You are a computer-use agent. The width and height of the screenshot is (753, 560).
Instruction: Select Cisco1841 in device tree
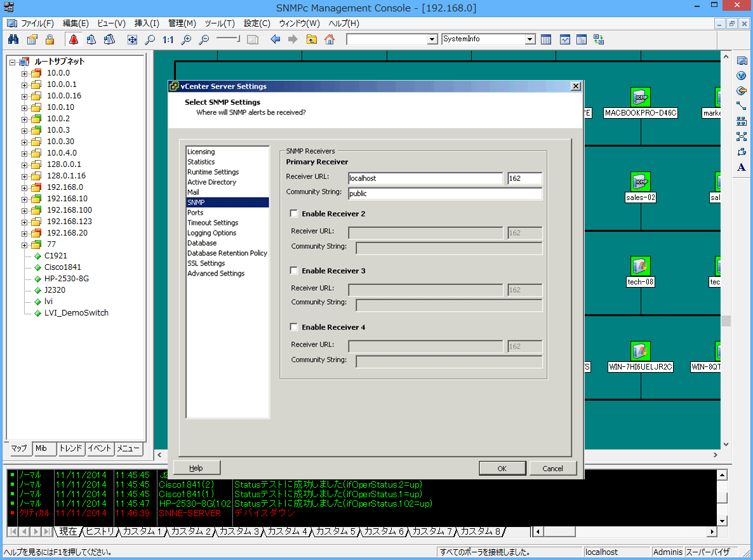click(62, 267)
